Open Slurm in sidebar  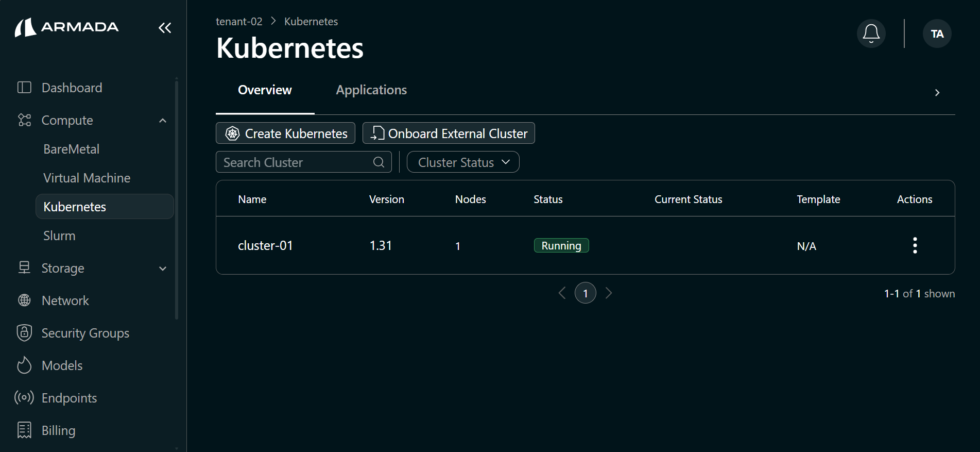(x=59, y=236)
